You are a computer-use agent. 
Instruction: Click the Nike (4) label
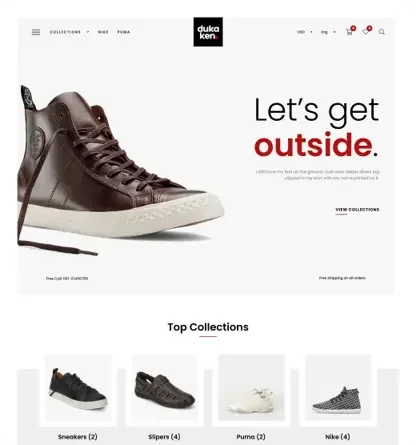click(x=338, y=437)
